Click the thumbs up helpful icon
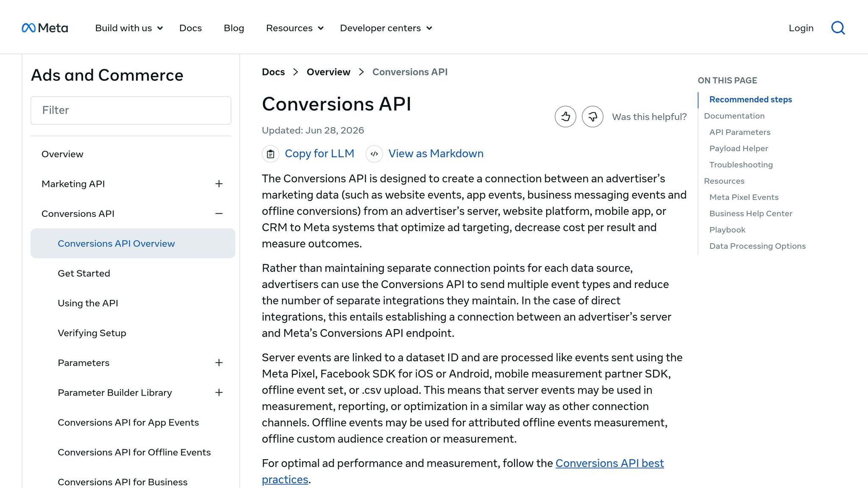 565,116
